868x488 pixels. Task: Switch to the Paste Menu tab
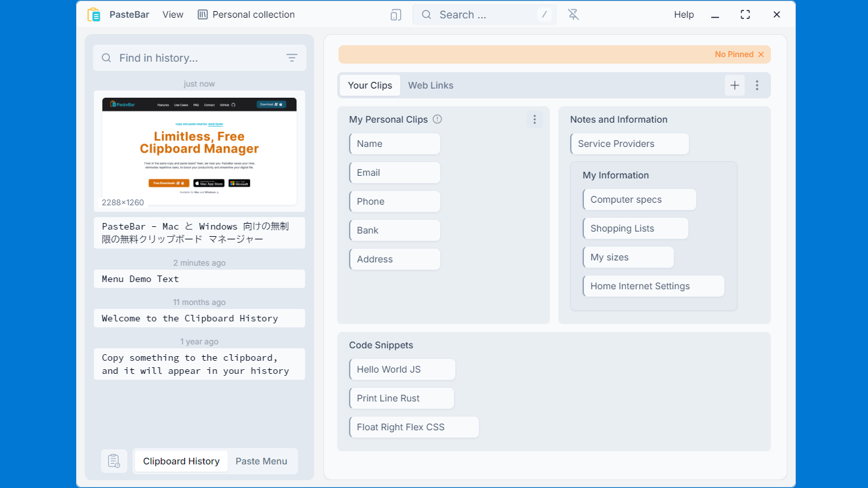click(261, 461)
